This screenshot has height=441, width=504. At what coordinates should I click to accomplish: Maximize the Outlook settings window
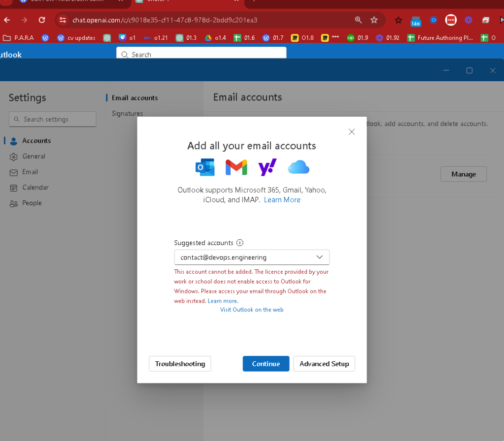470,70
